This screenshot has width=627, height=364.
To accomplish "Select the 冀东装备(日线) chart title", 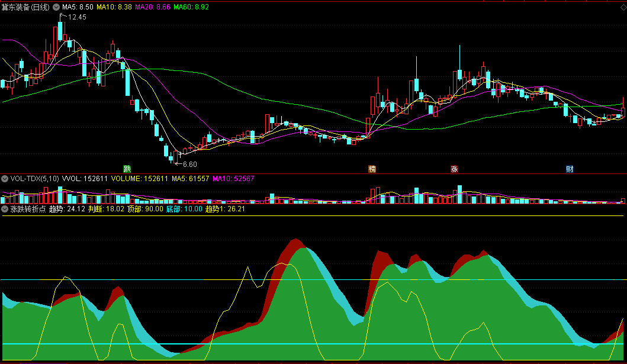I will click(25, 7).
